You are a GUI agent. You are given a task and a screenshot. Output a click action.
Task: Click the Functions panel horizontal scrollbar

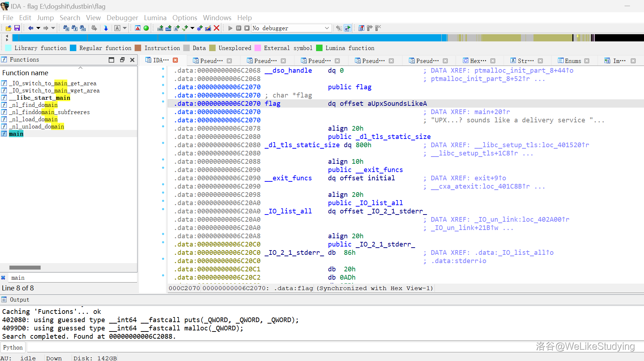25,267
